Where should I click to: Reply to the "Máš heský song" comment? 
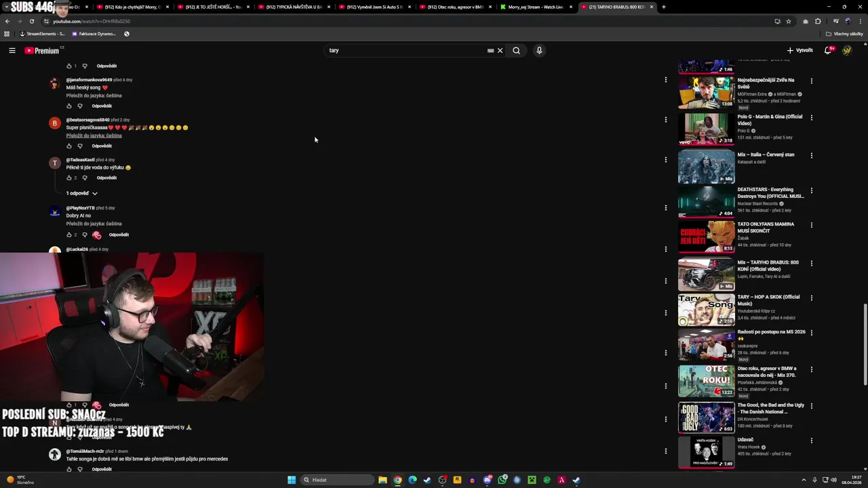point(102,106)
